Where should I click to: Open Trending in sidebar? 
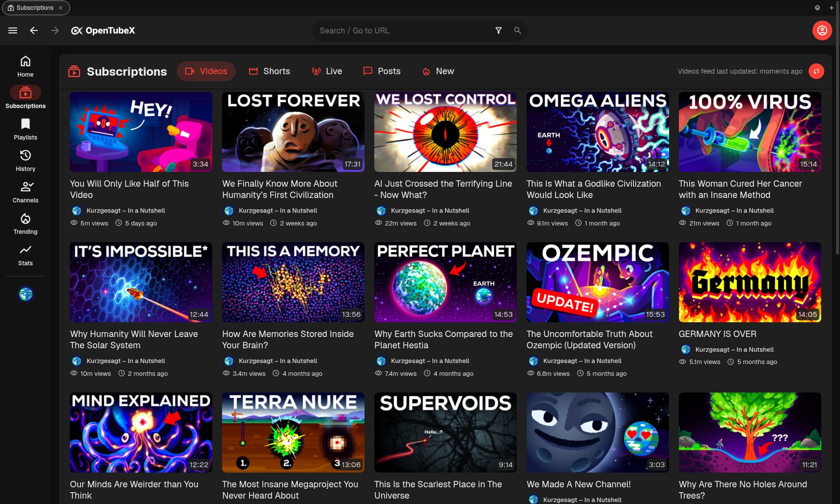click(x=26, y=224)
